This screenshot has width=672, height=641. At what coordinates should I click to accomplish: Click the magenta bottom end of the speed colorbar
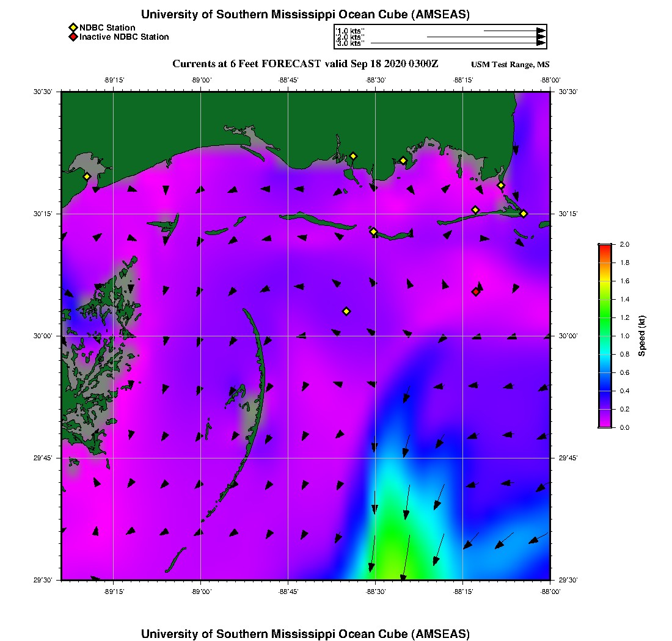tap(604, 424)
